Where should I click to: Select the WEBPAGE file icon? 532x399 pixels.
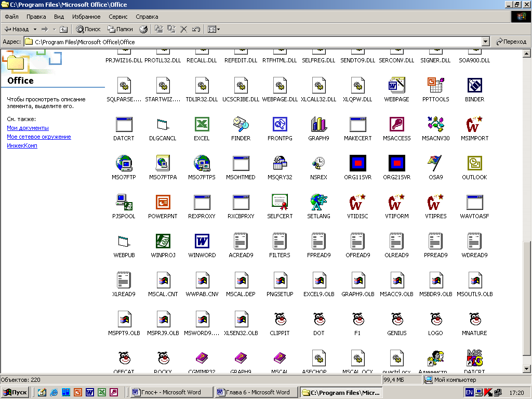tap(396, 86)
